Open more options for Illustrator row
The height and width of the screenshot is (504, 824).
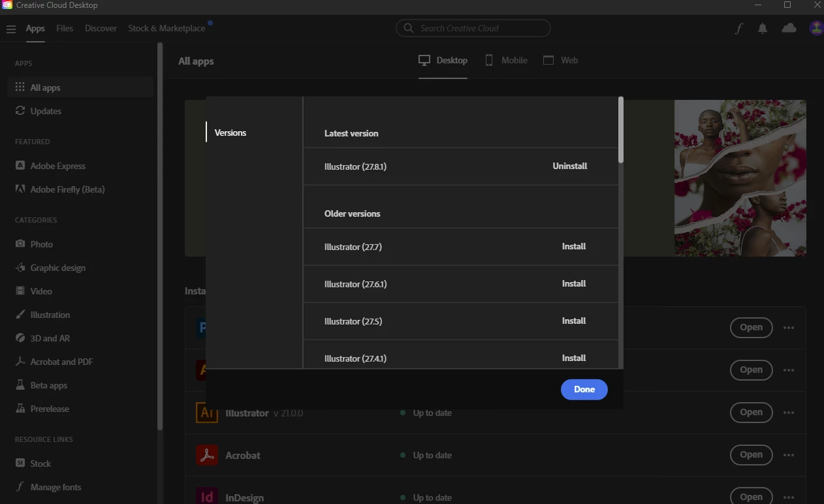click(x=789, y=413)
